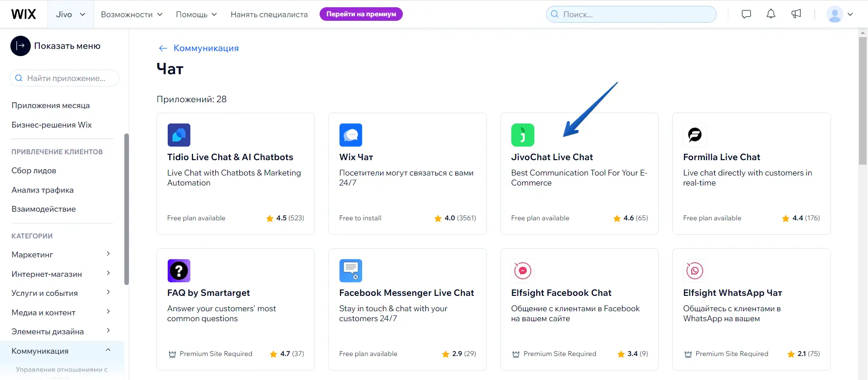Click the Tidio Live Chat app icon

[179, 135]
